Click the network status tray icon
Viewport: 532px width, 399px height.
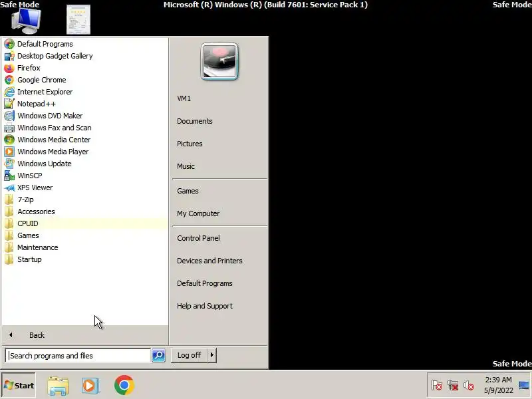(453, 385)
